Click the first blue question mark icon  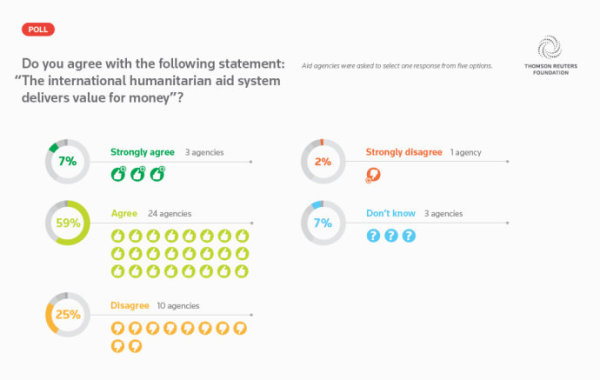click(x=373, y=235)
